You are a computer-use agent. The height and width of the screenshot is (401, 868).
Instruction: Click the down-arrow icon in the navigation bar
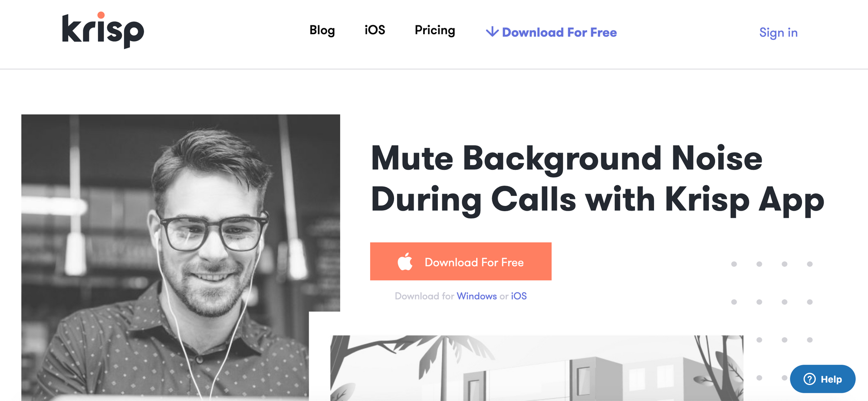[492, 32]
